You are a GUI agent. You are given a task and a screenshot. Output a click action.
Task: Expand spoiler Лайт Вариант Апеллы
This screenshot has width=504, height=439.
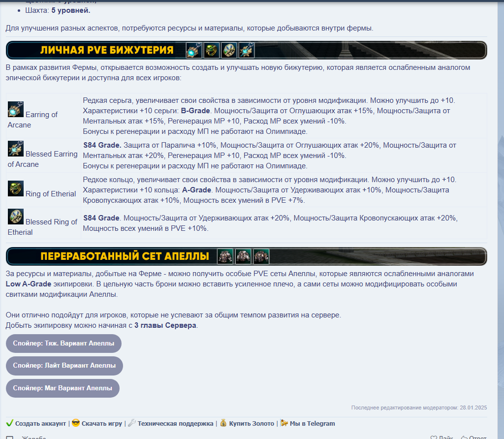click(64, 366)
